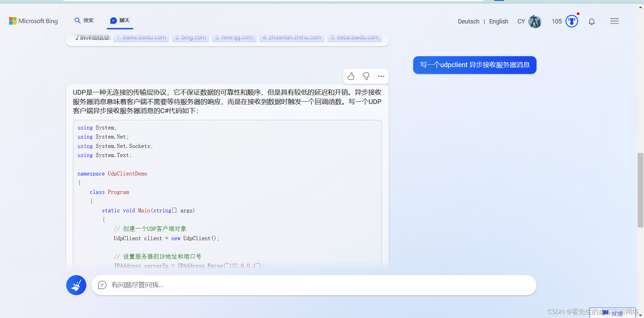Click the chat icon in the input box

(102, 285)
